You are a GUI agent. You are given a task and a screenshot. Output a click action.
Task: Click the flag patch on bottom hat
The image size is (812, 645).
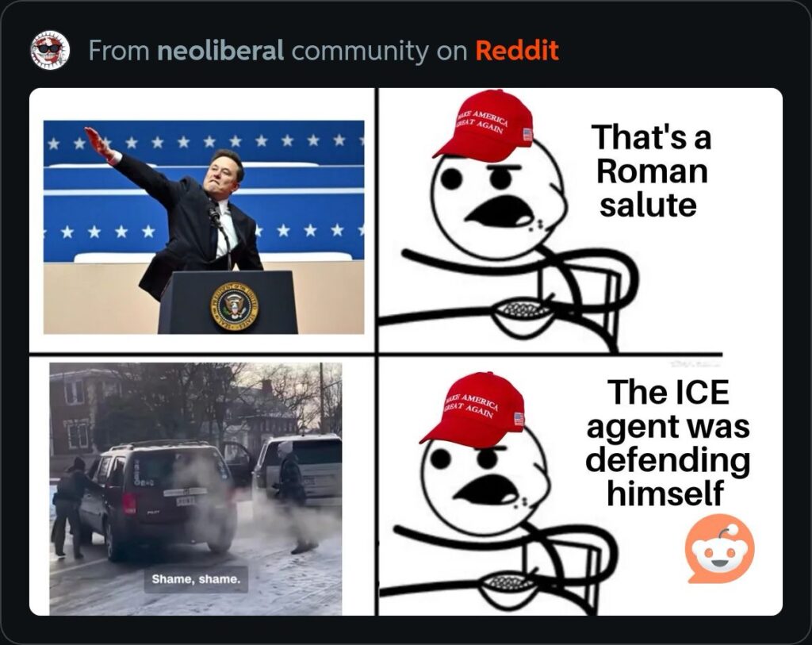tap(519, 419)
